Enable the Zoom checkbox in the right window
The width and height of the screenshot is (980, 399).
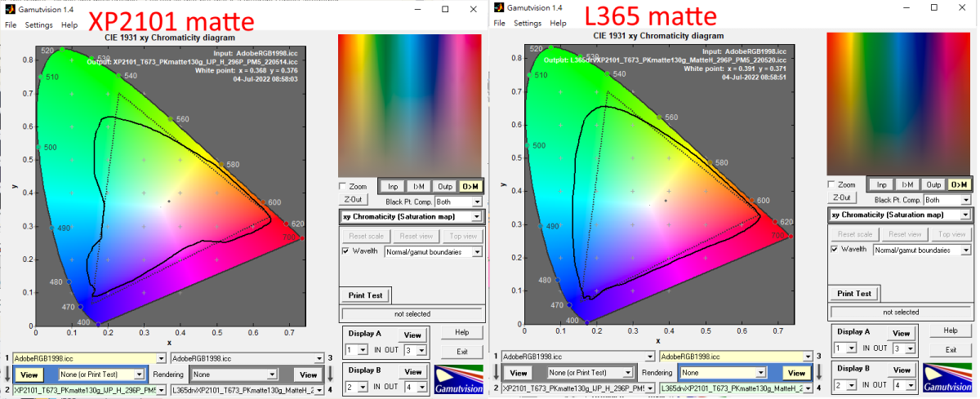click(831, 184)
